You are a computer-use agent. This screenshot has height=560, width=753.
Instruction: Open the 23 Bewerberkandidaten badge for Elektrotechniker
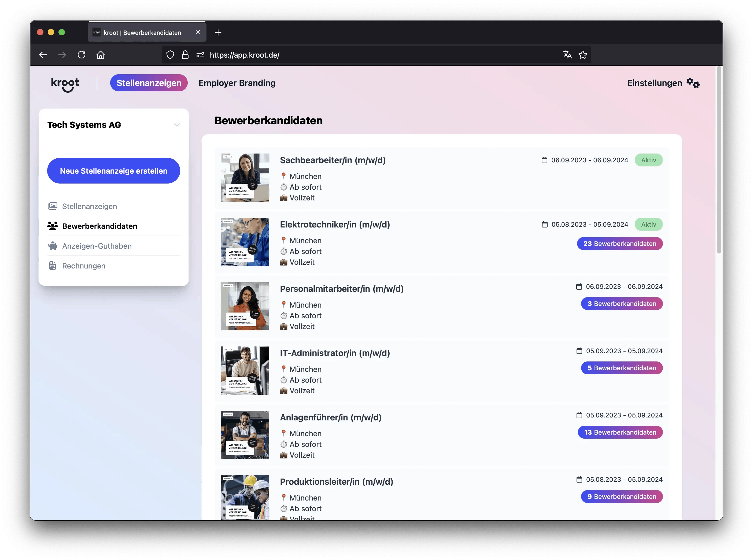tap(619, 244)
